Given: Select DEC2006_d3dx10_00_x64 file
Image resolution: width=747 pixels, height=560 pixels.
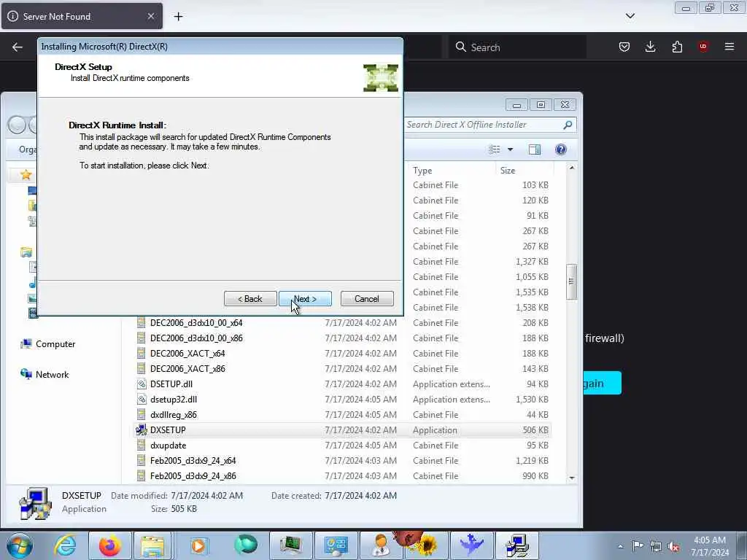Looking at the screenshot, I should click(x=343, y=323).
